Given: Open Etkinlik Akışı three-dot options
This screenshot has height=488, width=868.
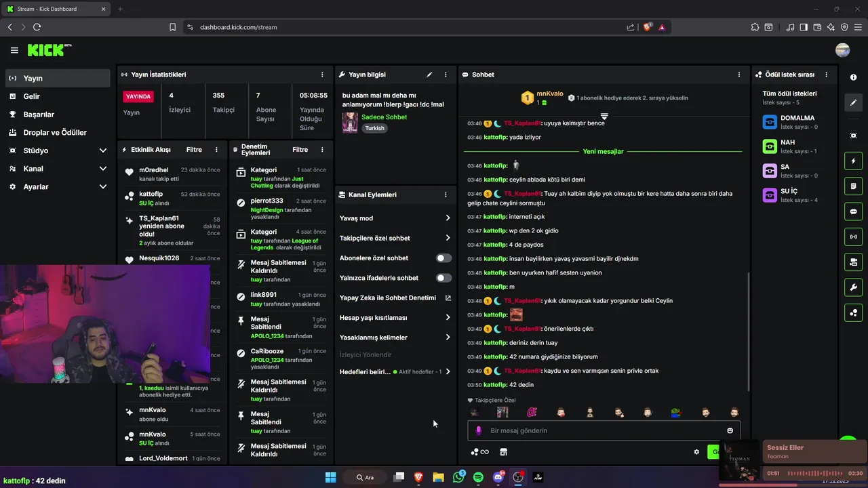Looking at the screenshot, I should (x=216, y=150).
